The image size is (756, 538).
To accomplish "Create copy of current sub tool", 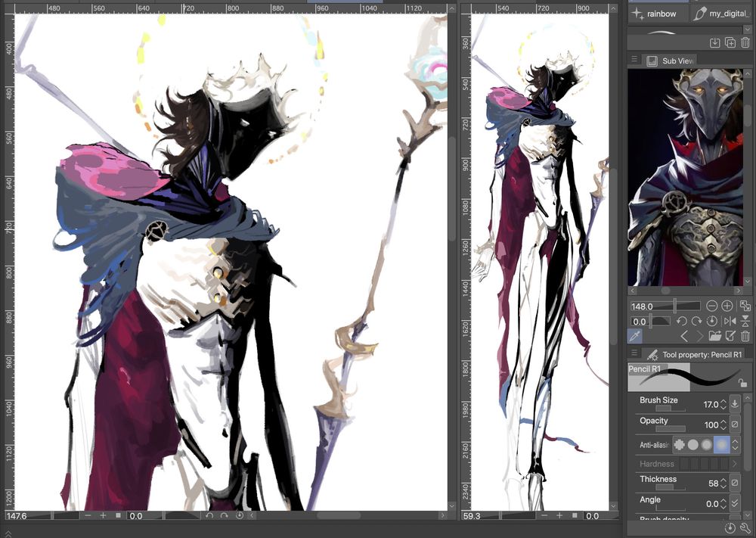I will [x=730, y=42].
